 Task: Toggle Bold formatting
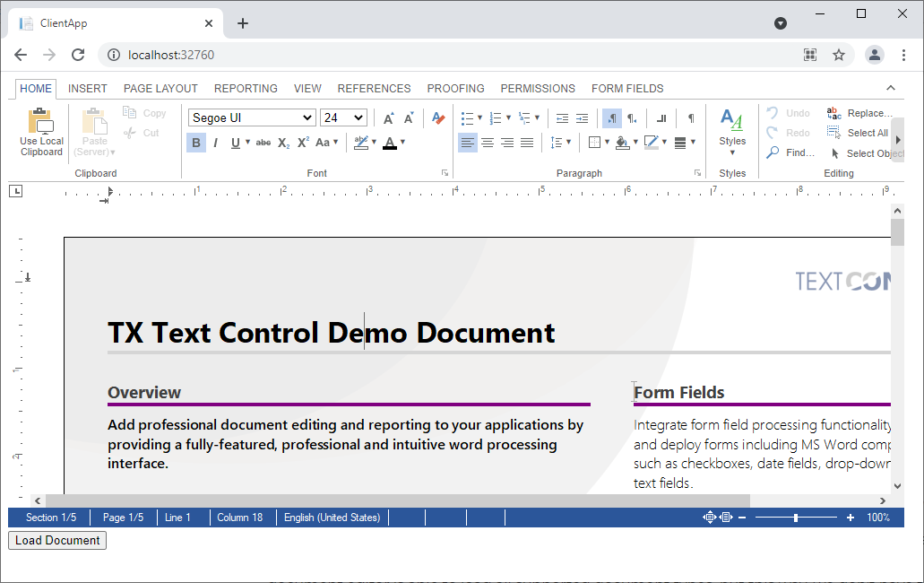[x=196, y=143]
